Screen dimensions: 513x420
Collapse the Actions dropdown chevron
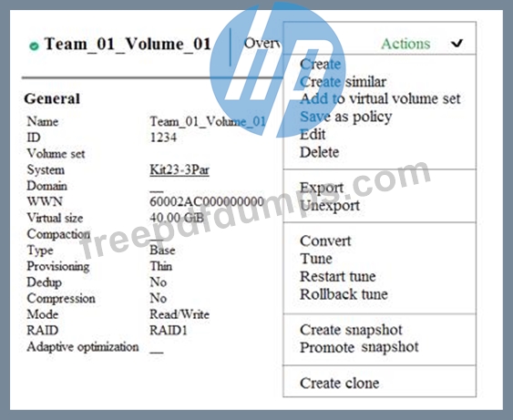click(457, 43)
